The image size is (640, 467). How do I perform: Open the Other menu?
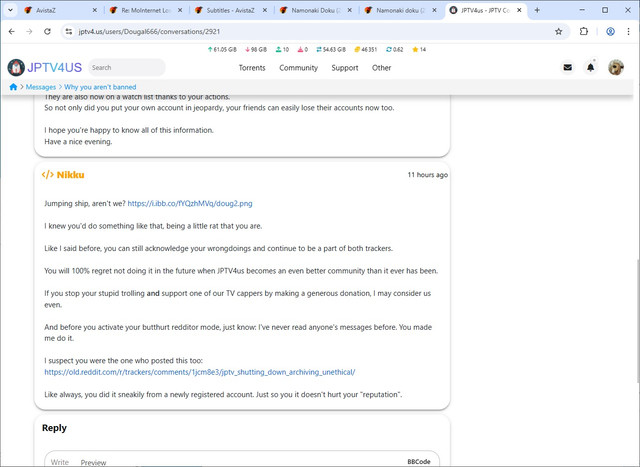[381, 68]
